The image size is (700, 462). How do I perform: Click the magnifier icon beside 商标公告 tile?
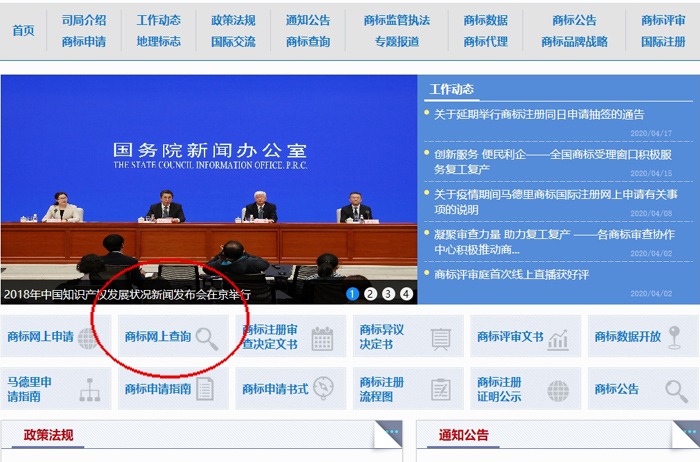tap(676, 391)
